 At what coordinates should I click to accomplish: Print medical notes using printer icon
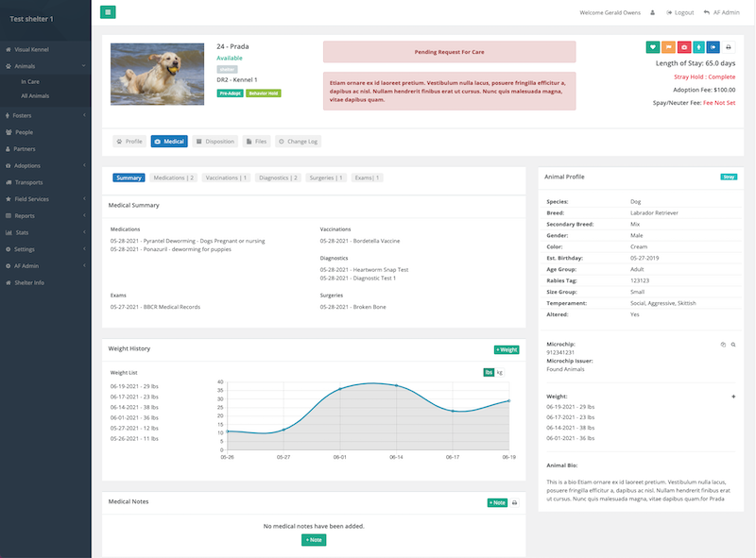tap(514, 502)
